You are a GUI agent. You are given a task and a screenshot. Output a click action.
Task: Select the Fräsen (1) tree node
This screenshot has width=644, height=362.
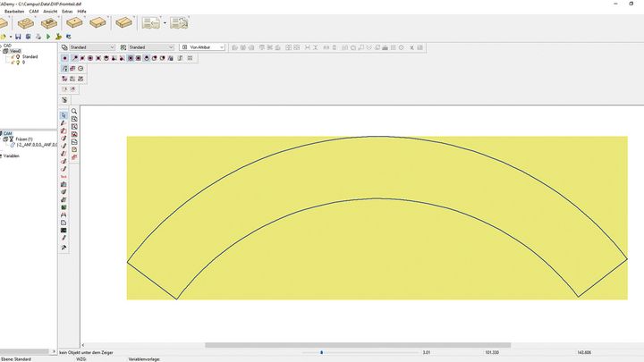(24, 139)
